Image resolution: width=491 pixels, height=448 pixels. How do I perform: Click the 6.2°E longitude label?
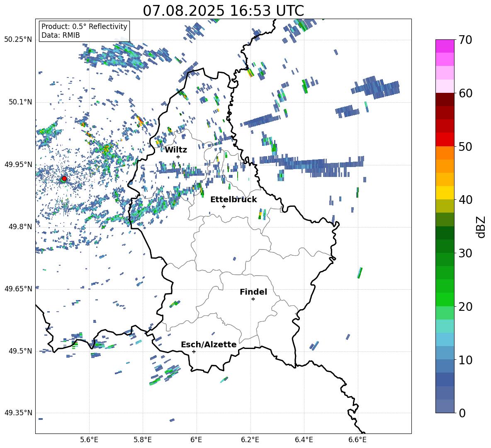[x=250, y=440]
